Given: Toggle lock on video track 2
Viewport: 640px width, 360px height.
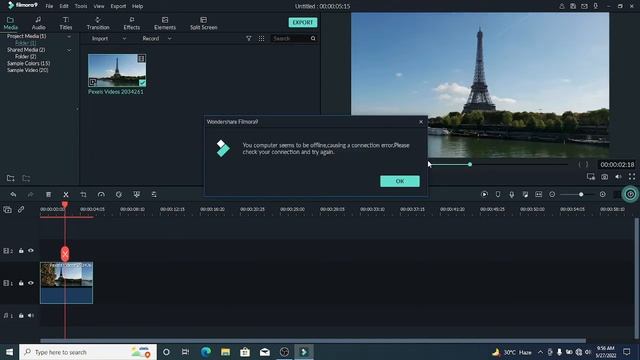Looking at the screenshot, I should (21, 251).
